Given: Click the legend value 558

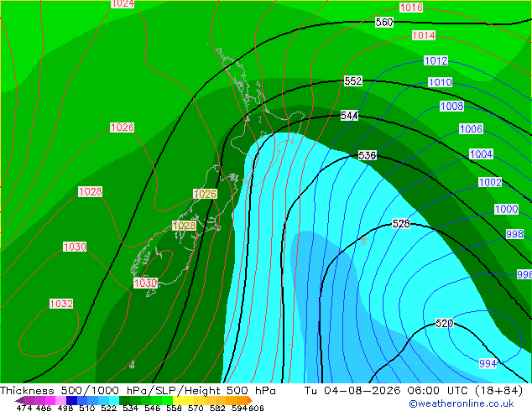Looking at the screenshot, I should (174, 408).
